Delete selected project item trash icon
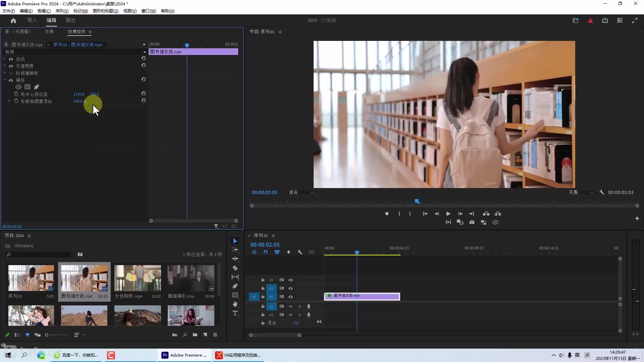The width and height of the screenshot is (644, 362). [x=215, y=335]
